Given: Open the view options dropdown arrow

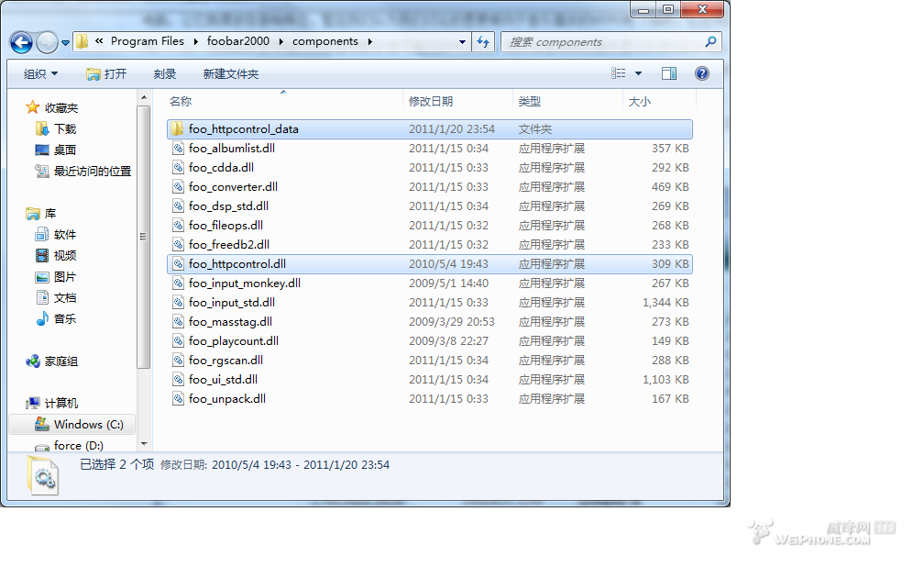Looking at the screenshot, I should tap(638, 73).
